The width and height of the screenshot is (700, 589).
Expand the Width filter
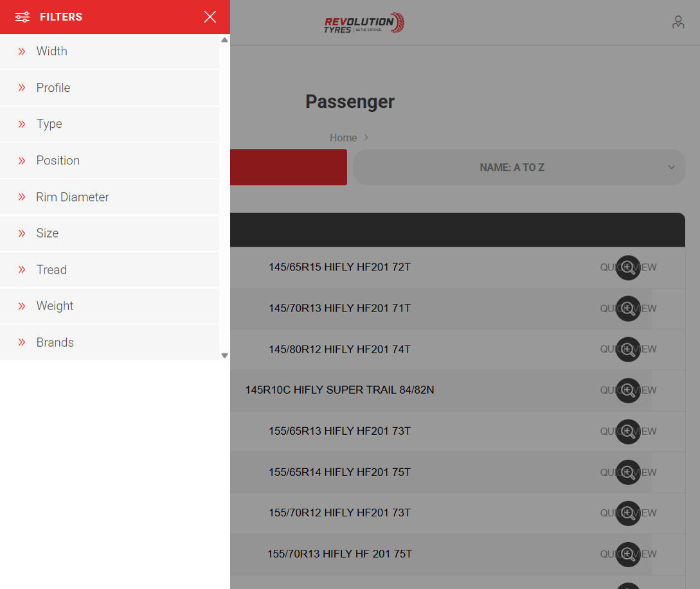click(109, 51)
